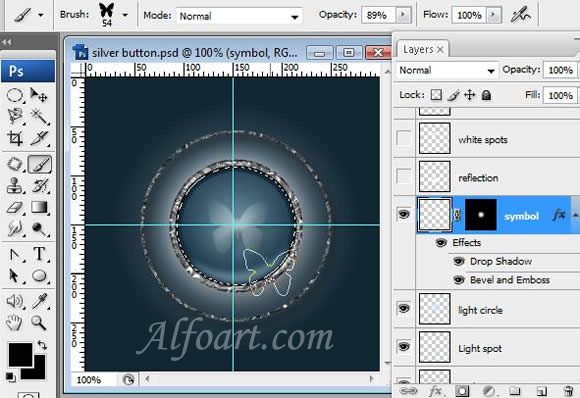Select the Type tool
580x398 pixels.
(39, 254)
